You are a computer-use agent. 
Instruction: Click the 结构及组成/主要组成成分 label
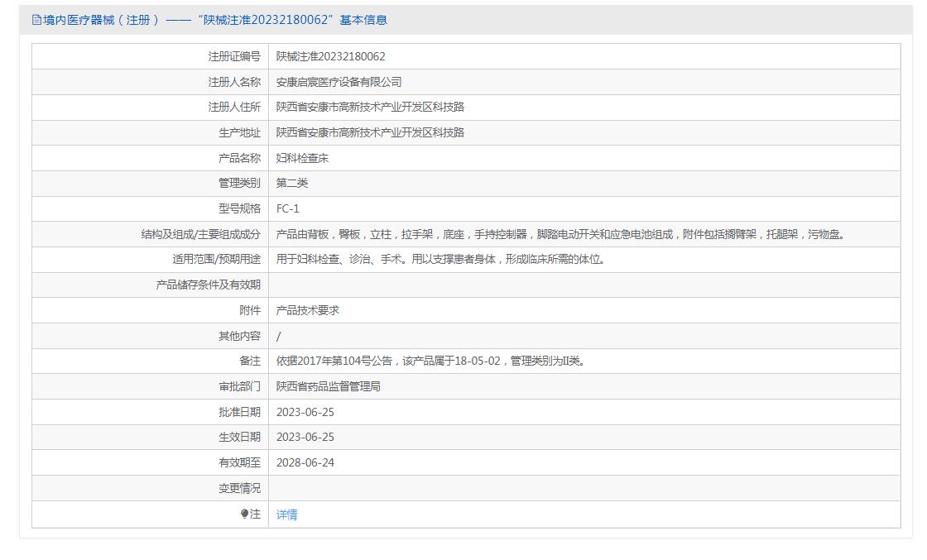[x=201, y=235]
